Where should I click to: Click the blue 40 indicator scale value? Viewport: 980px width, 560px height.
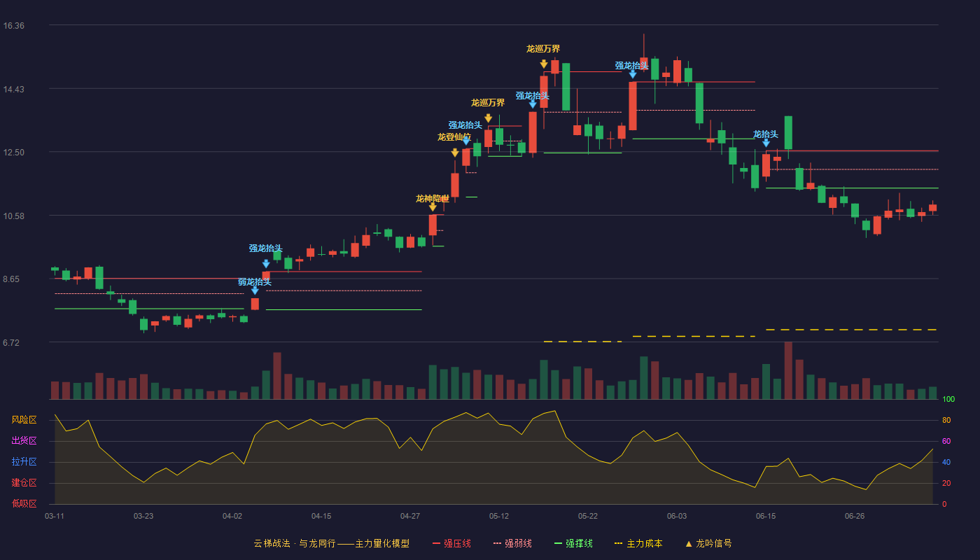(946, 463)
